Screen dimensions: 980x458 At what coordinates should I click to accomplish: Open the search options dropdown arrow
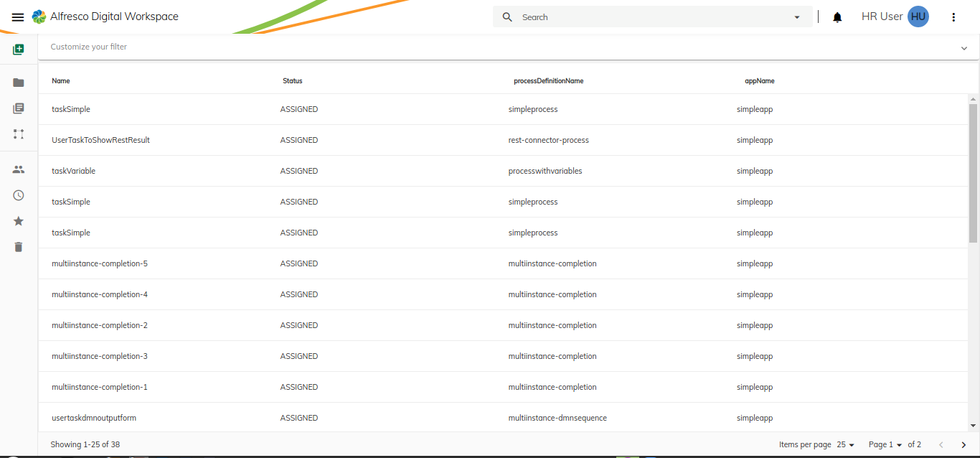click(x=797, y=17)
